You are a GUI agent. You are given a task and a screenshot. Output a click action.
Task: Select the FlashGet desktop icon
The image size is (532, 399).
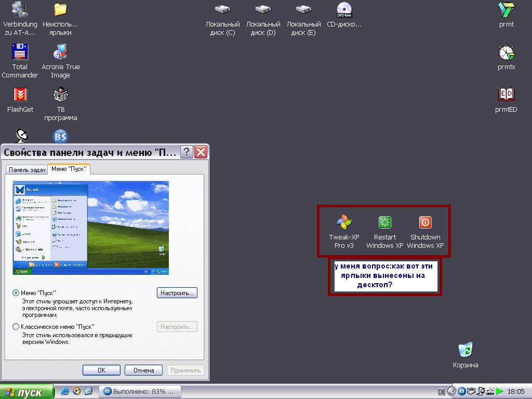point(20,100)
